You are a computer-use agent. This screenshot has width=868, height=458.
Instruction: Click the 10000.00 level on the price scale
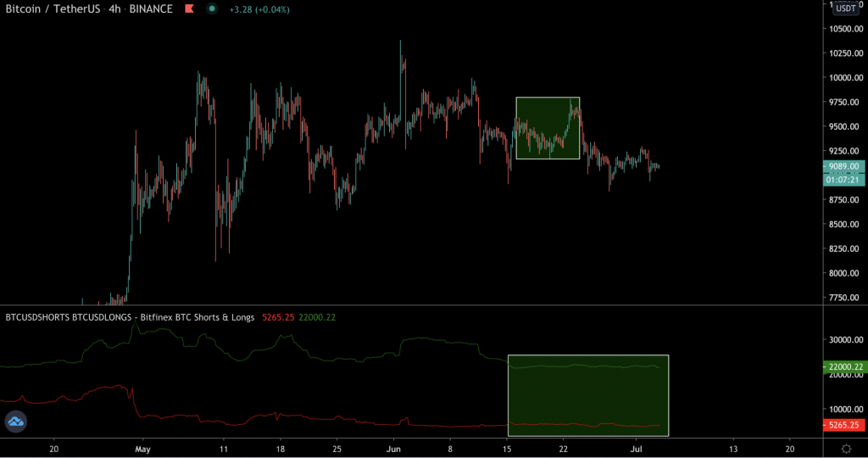point(844,77)
